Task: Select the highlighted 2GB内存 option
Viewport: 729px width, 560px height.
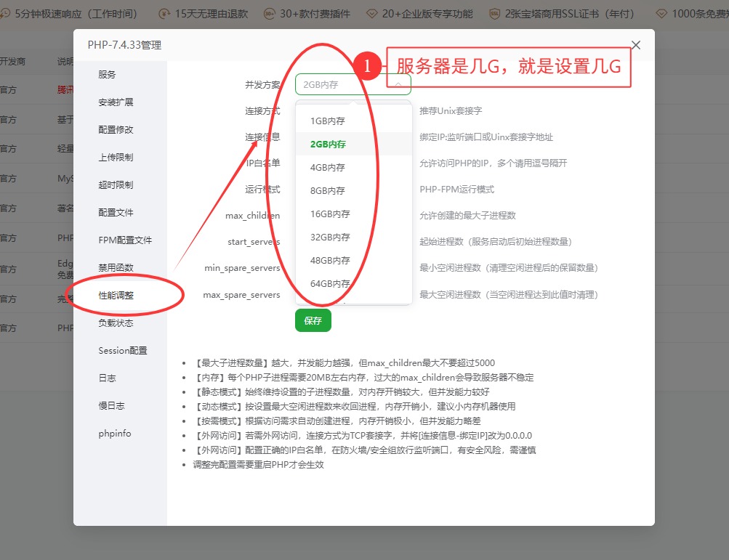Action: (x=329, y=144)
